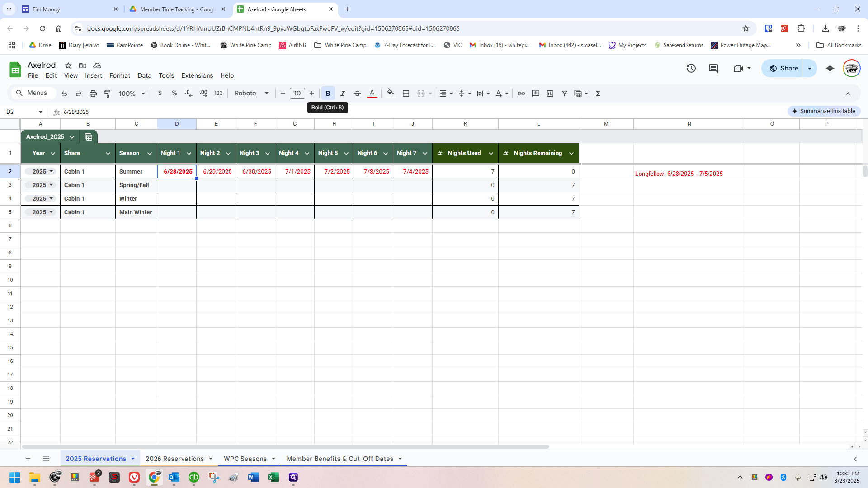
Task: Open text color picker
Action: pos(372,94)
